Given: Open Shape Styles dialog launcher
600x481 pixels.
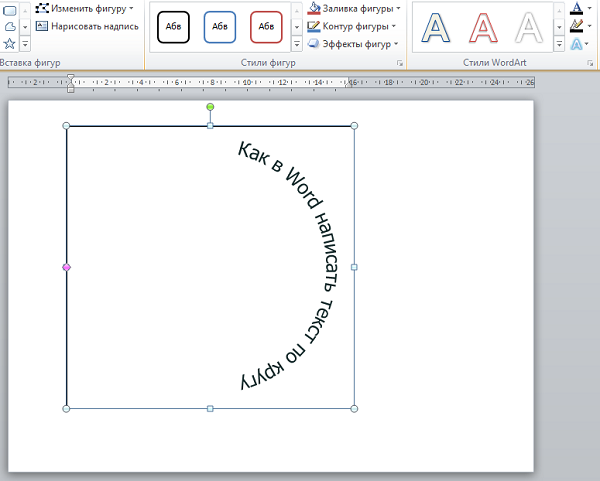Looking at the screenshot, I should point(400,63).
